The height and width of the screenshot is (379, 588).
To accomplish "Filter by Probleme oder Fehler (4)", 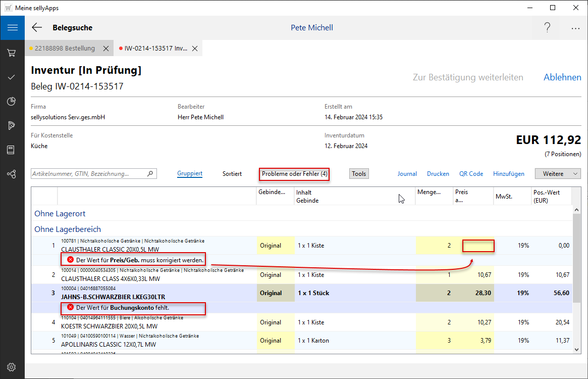I will click(294, 174).
